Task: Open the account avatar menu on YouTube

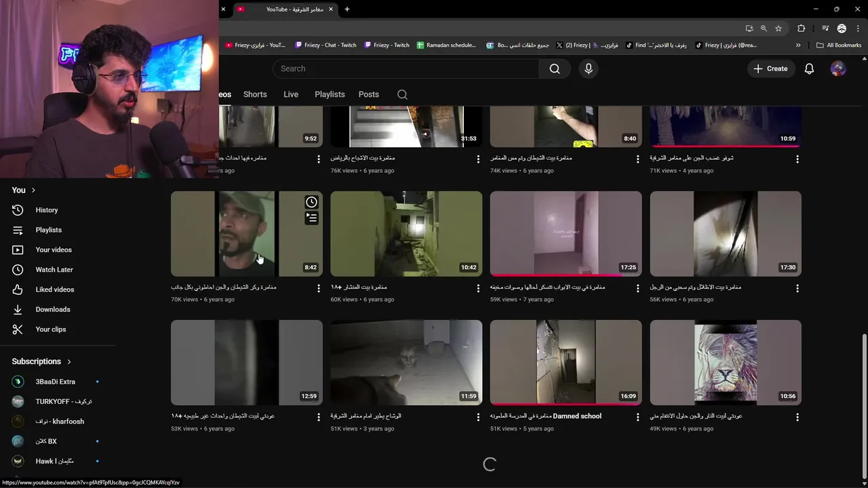Action: tap(838, 68)
